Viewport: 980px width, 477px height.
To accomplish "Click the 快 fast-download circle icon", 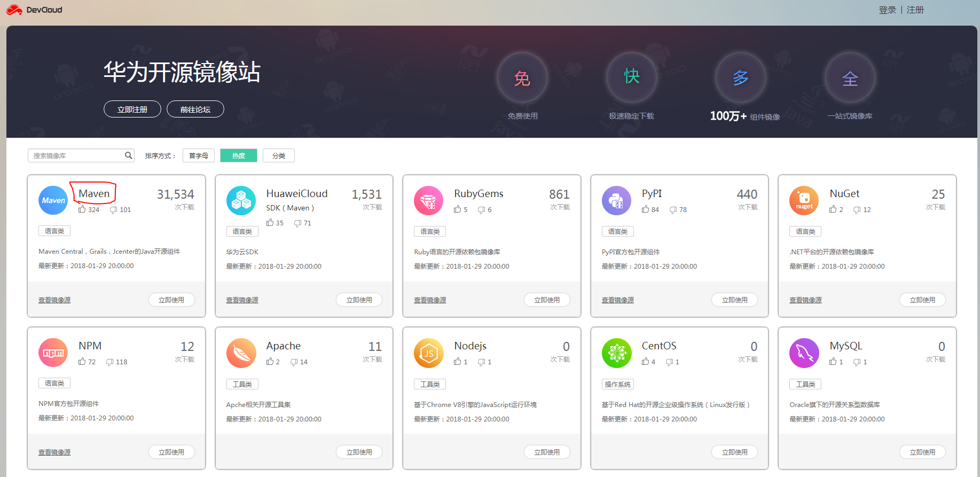I will point(631,78).
